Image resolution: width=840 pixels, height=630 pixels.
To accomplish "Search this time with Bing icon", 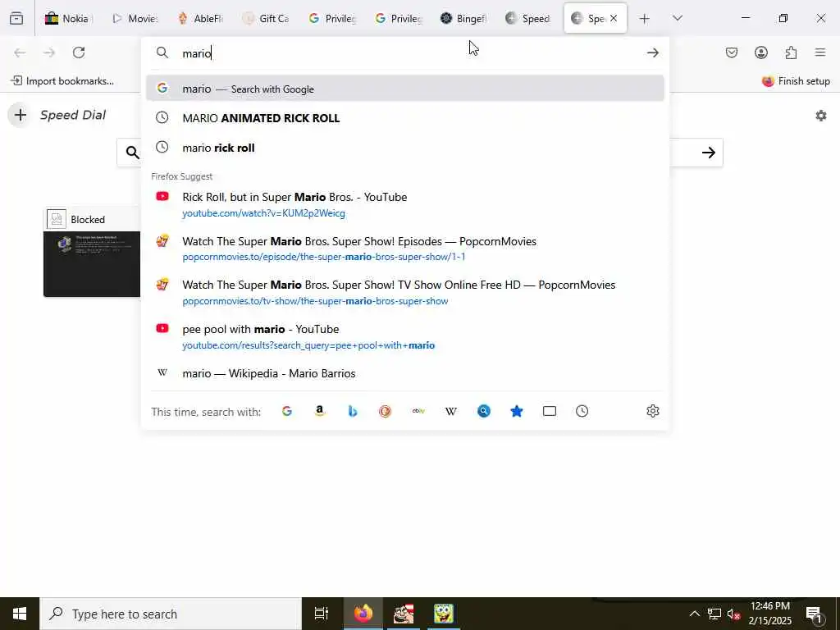I will coord(353,412).
